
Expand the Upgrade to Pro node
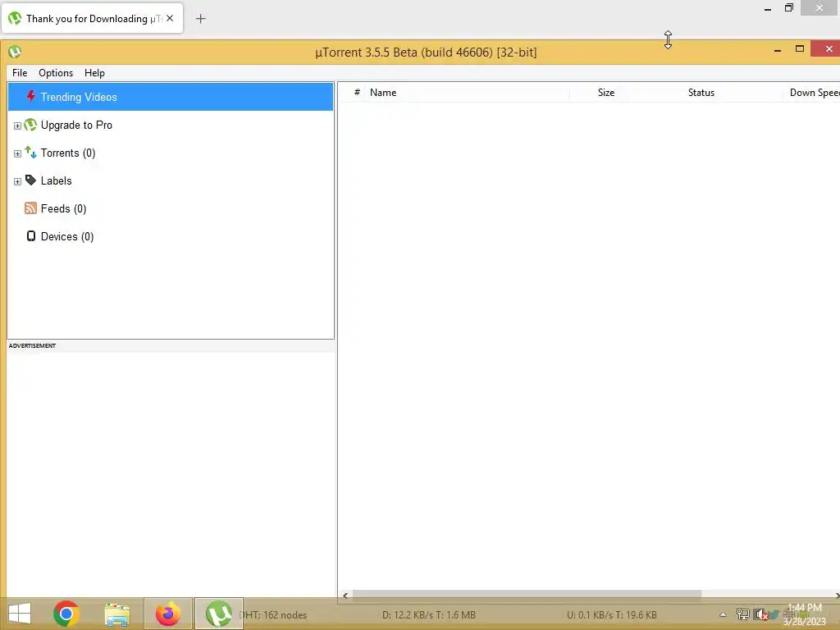point(17,126)
